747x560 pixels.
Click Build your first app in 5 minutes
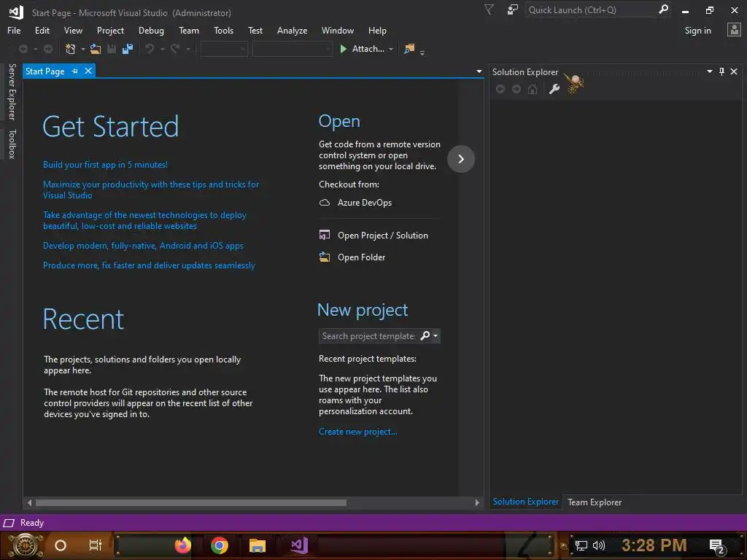click(105, 165)
